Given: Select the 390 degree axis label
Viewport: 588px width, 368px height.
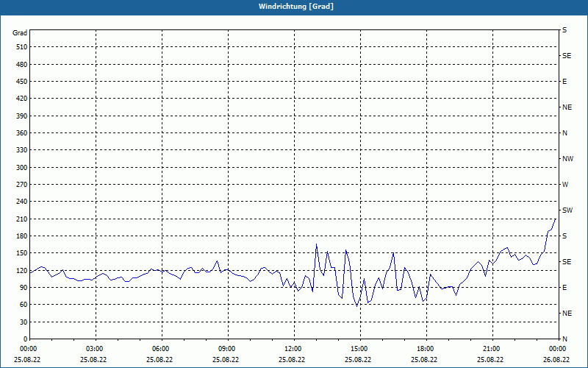Looking at the screenshot, I should click(x=22, y=116).
